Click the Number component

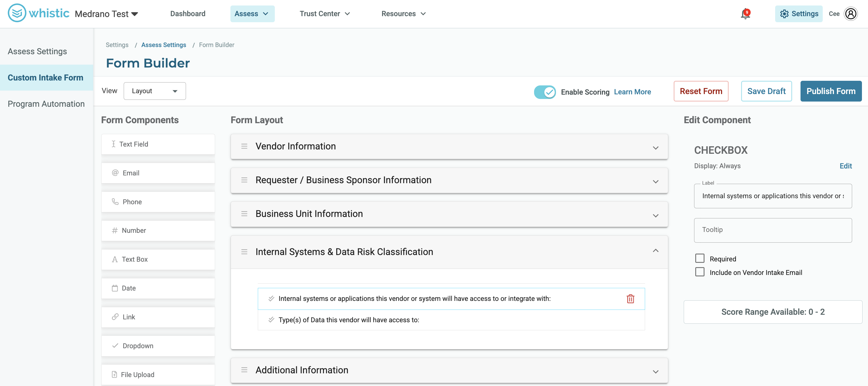coord(158,231)
